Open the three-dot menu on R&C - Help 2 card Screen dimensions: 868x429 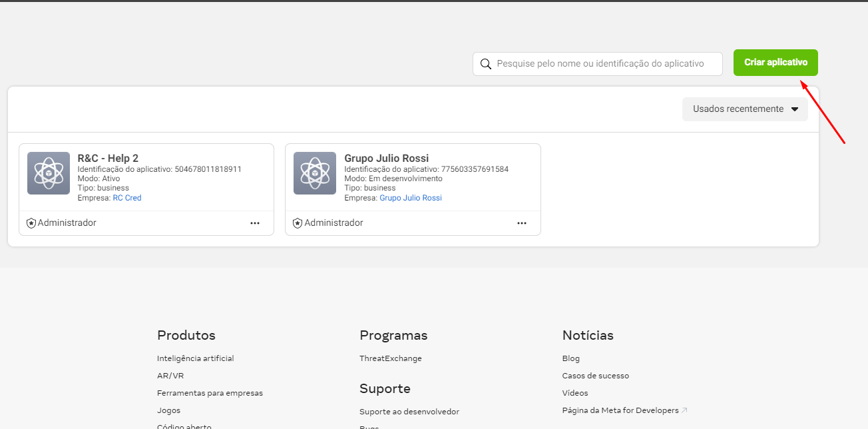tap(255, 223)
